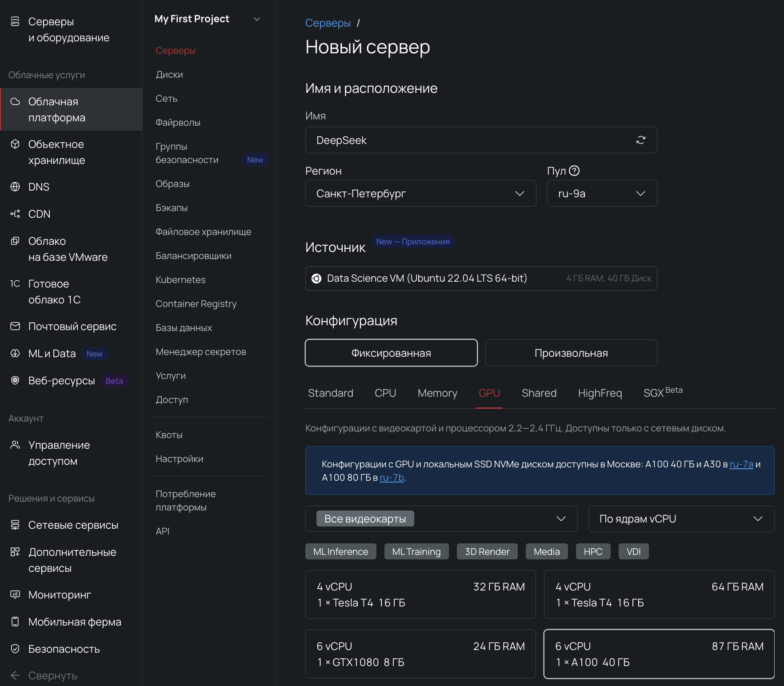Open Мониторинг from the sidebar
This screenshot has width=784, height=686.
[60, 594]
